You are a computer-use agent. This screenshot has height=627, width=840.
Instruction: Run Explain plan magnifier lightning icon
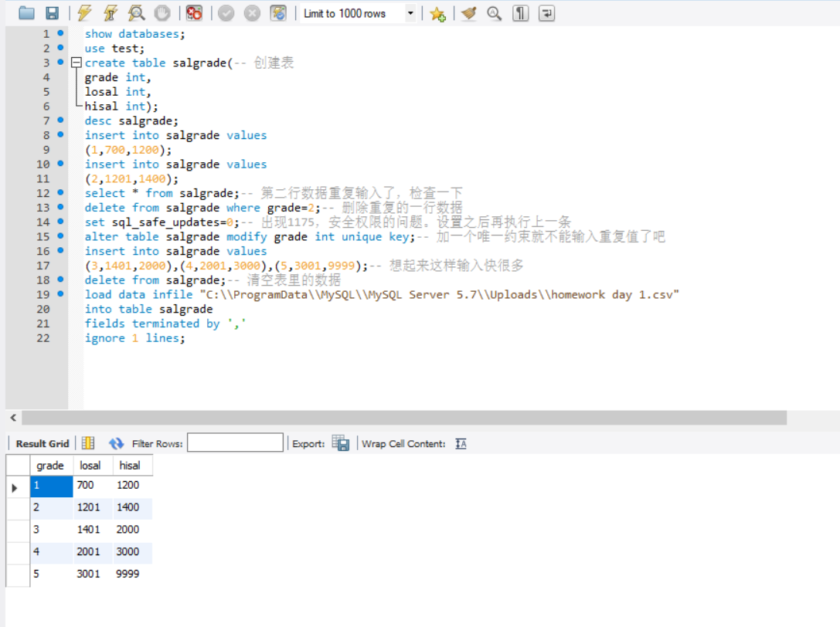[x=136, y=13]
